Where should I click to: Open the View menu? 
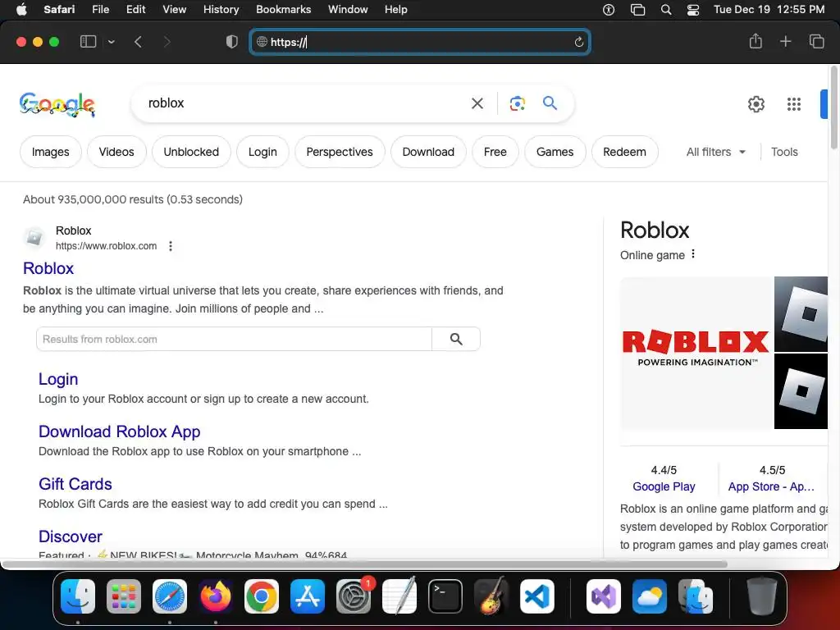pyautogui.click(x=174, y=9)
